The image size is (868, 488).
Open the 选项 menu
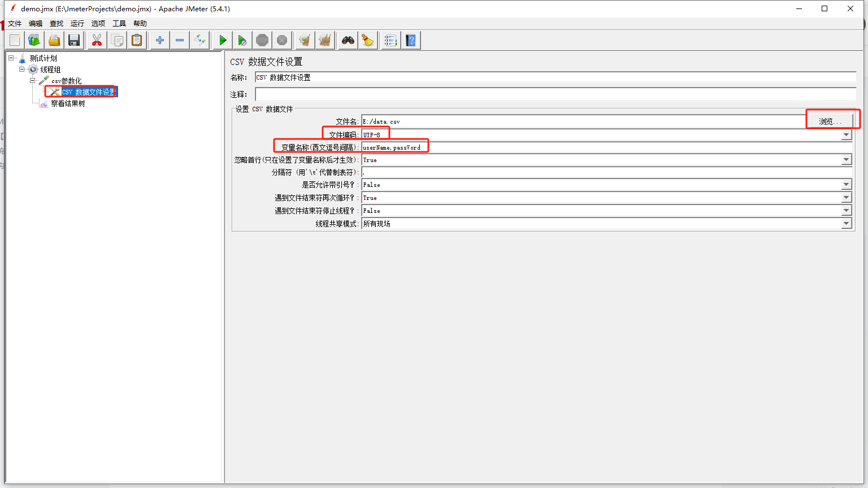pyautogui.click(x=98, y=23)
